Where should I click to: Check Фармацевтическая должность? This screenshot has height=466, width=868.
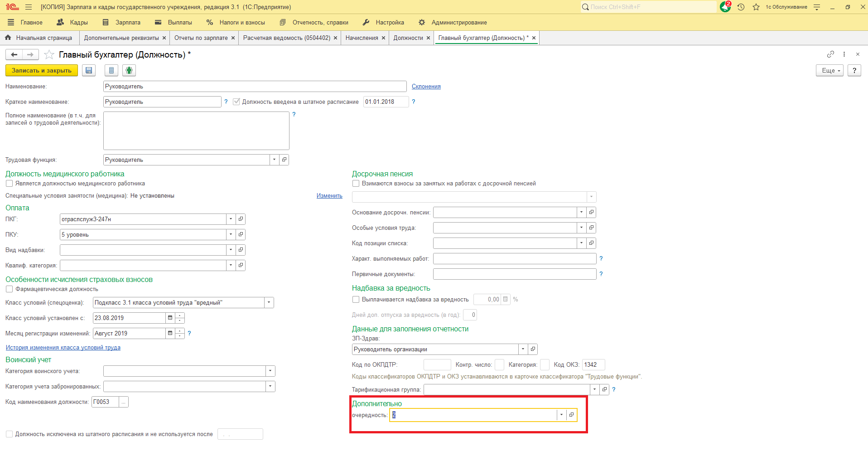pyautogui.click(x=9, y=289)
